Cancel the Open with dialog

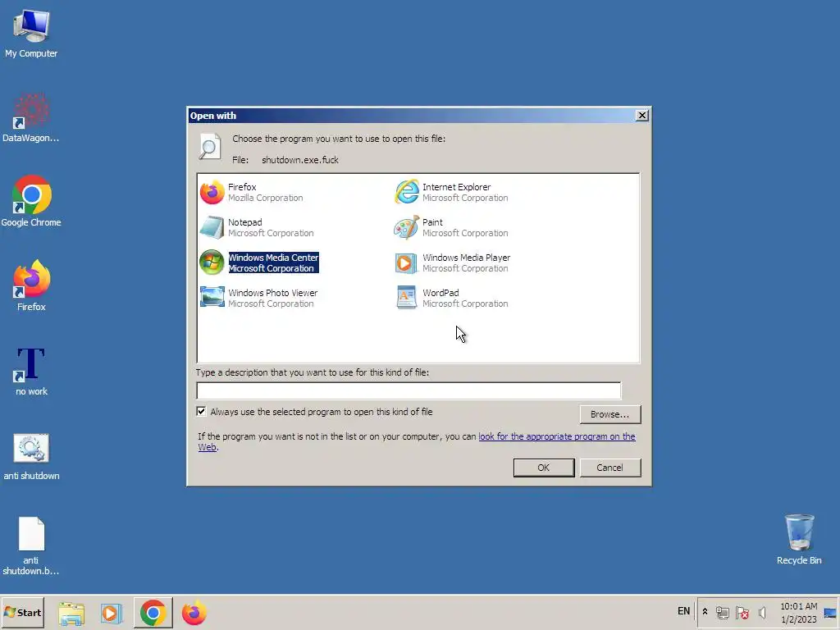coord(609,467)
